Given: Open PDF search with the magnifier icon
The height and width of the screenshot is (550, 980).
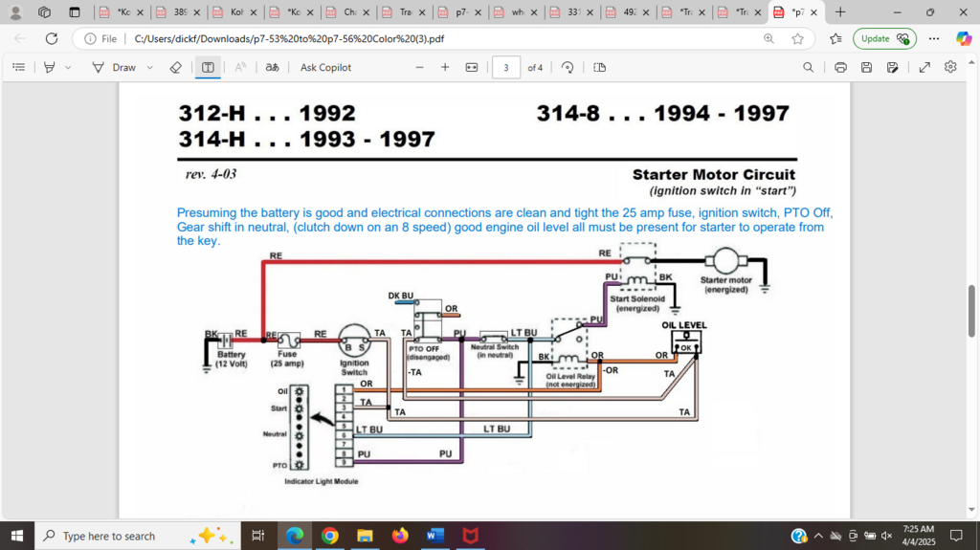Looking at the screenshot, I should tap(809, 67).
